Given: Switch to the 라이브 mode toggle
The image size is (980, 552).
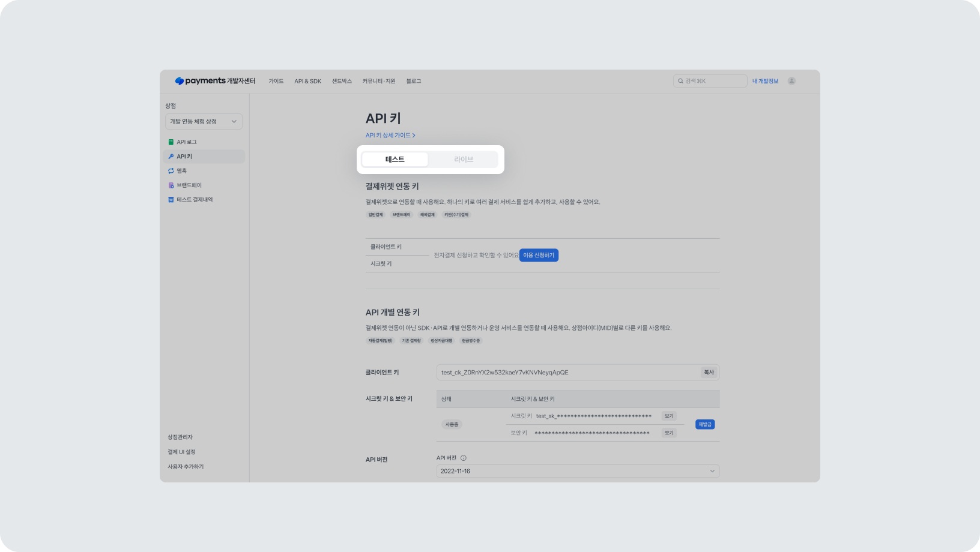Looking at the screenshot, I should tap(464, 160).
